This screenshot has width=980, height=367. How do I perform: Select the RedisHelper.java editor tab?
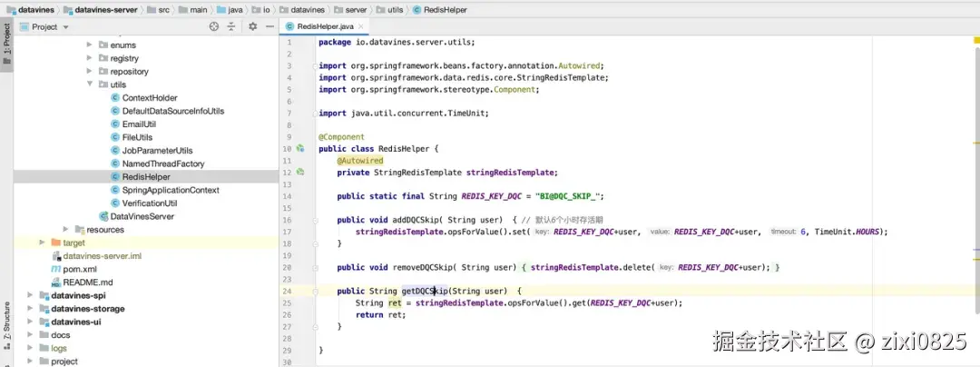[x=325, y=27]
